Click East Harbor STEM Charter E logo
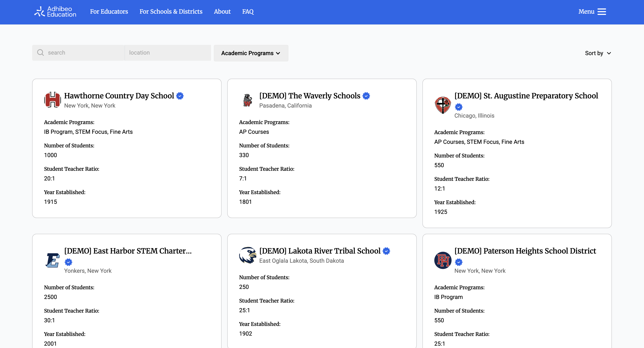This screenshot has width=644, height=348. [x=52, y=260]
